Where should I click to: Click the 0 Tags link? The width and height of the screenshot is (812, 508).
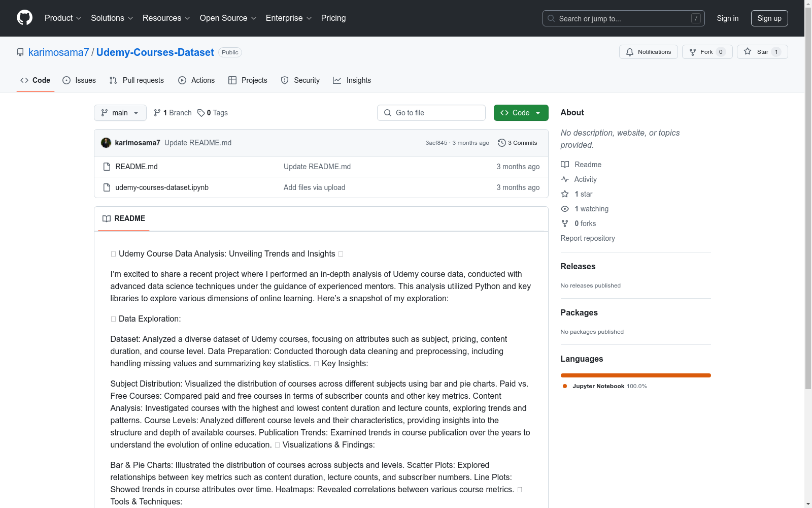click(213, 113)
